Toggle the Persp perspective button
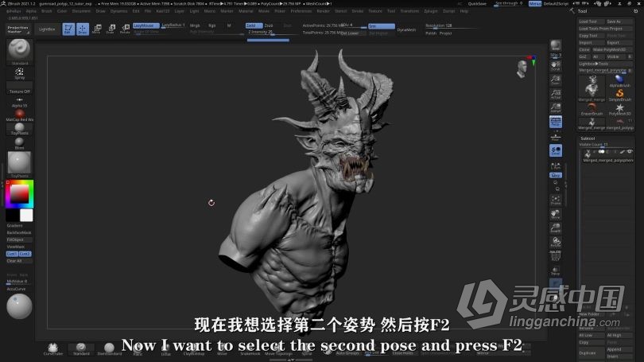The height and width of the screenshot is (362, 644). [x=556, y=122]
